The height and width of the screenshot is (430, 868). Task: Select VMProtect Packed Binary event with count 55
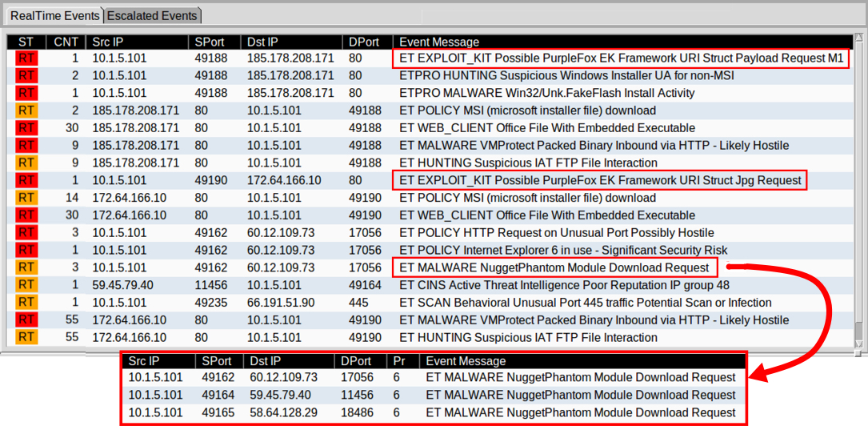tap(430, 319)
